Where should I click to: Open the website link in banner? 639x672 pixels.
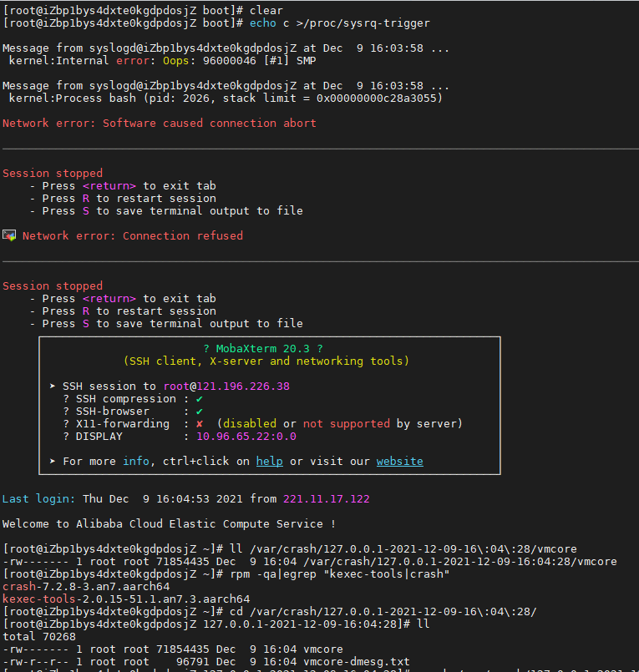399,462
